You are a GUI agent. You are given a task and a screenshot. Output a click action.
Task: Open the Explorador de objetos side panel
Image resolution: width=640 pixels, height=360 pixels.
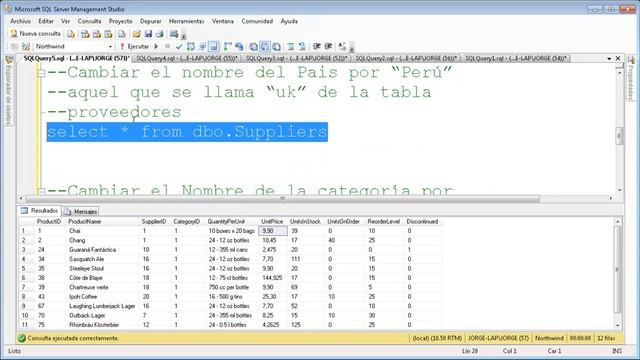pos(8,91)
